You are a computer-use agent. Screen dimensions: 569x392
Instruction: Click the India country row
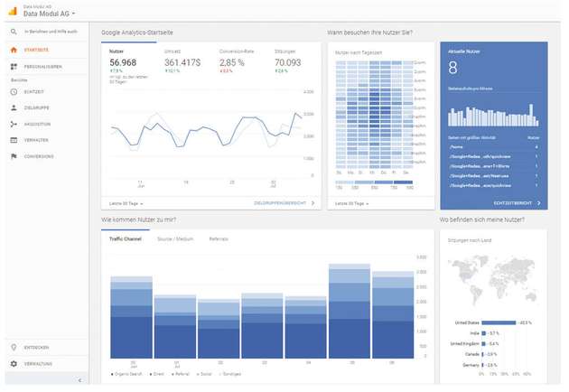(x=484, y=332)
